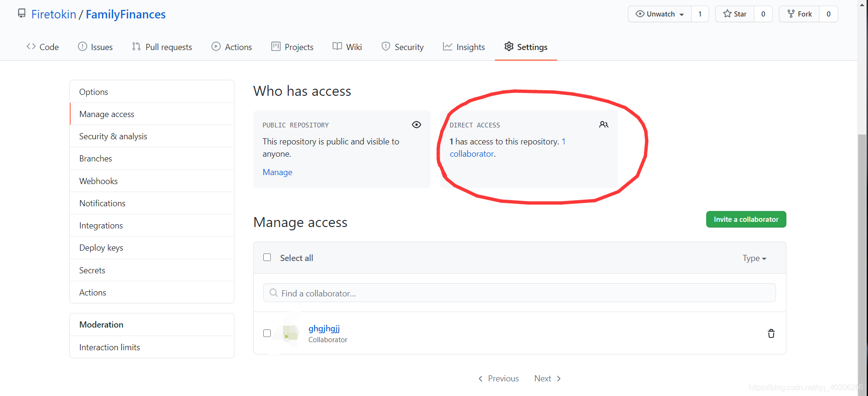Open Integrations settings
The height and width of the screenshot is (396, 868).
(x=152, y=225)
